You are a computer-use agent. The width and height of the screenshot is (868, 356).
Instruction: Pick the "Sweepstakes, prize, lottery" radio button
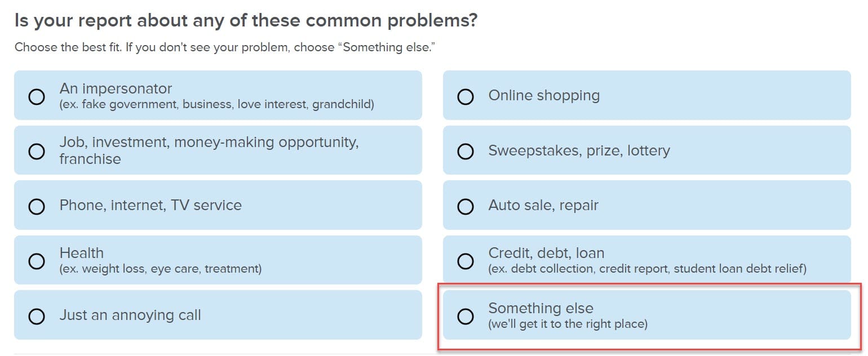tap(465, 150)
